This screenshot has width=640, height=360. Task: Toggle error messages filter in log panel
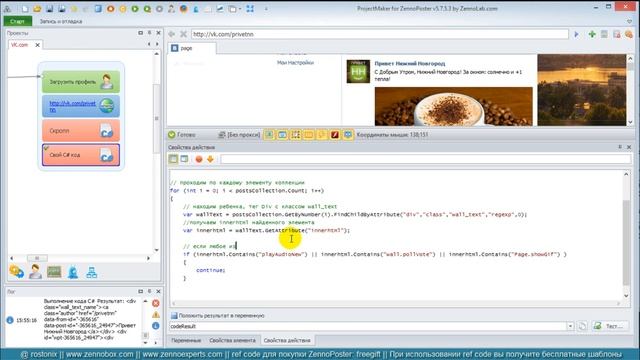point(156,303)
